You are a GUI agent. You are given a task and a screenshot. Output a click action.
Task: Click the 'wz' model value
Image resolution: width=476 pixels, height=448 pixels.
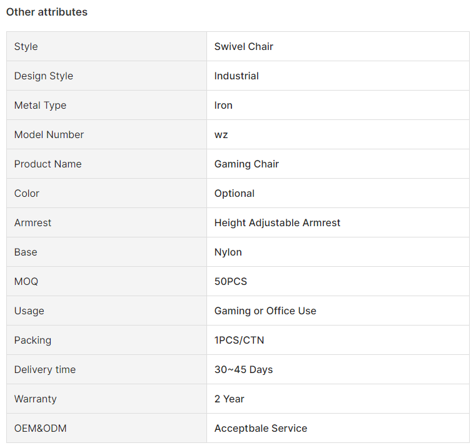221,135
